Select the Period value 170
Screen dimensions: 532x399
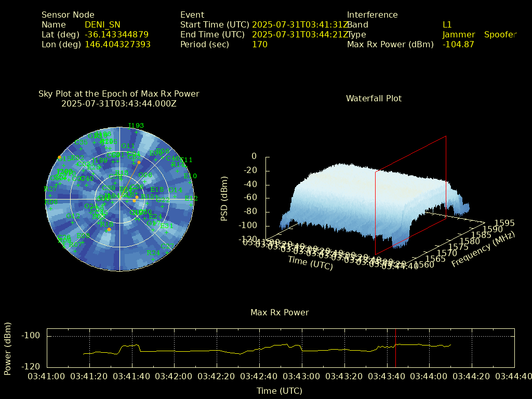click(259, 44)
